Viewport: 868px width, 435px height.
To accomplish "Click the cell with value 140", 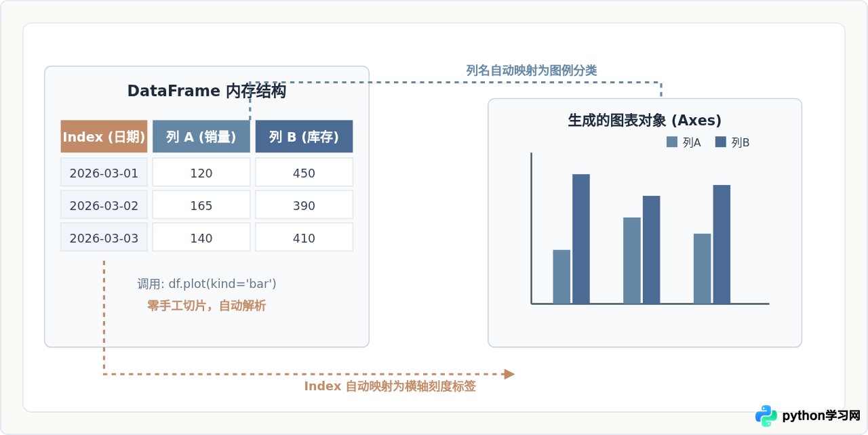I will pyautogui.click(x=201, y=237).
